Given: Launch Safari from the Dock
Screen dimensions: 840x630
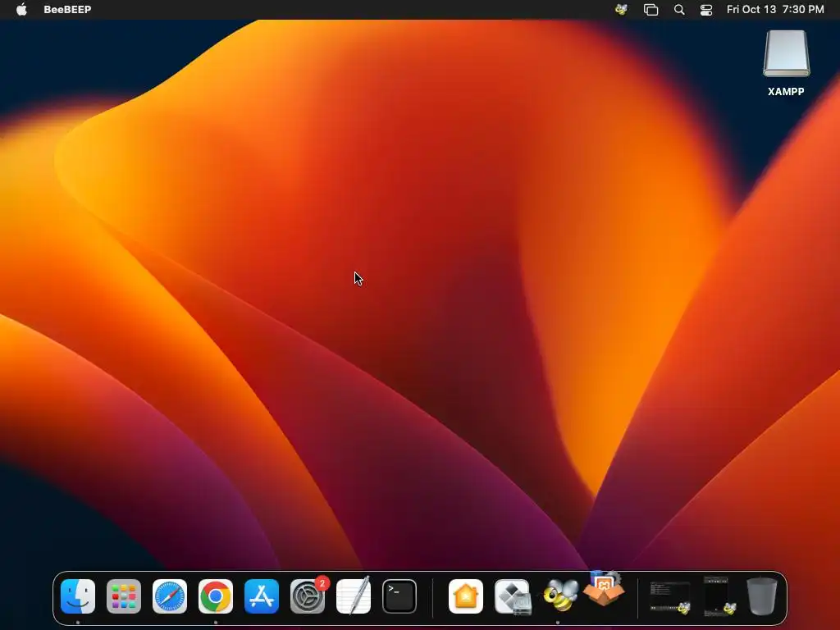Looking at the screenshot, I should click(x=170, y=596).
